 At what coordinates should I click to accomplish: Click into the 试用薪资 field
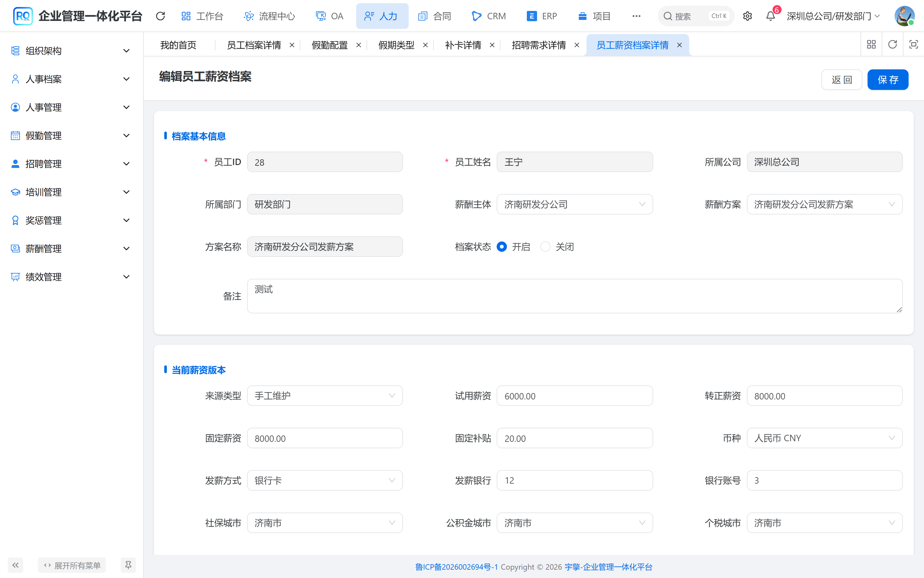[x=575, y=396]
